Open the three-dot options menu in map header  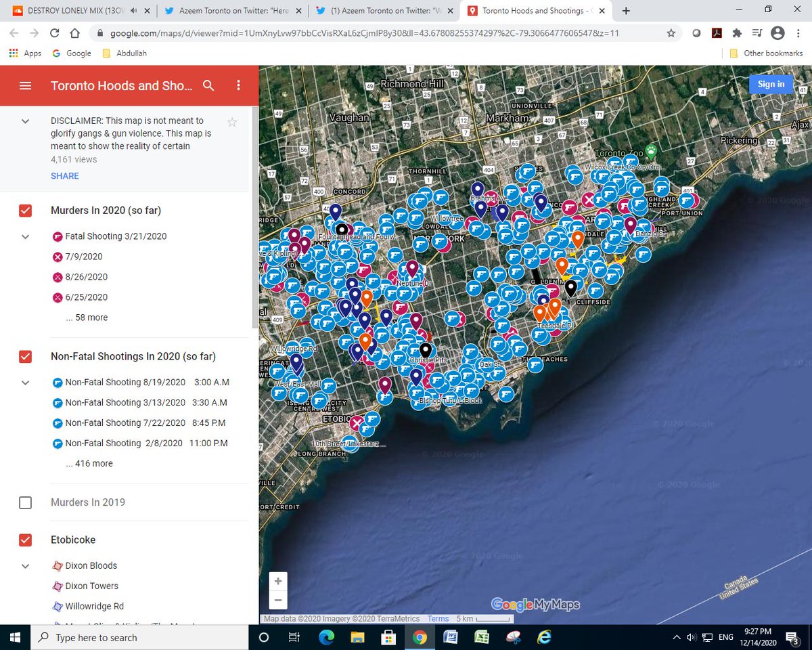[x=238, y=85]
